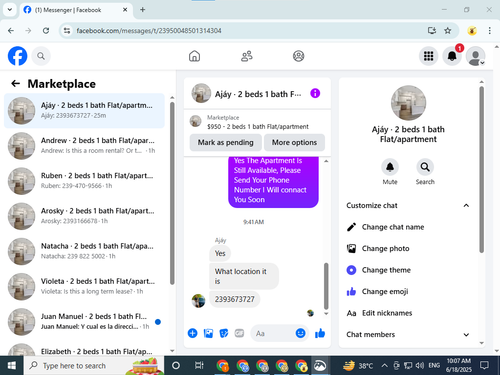Open Andrew conversation in the chat list

(84, 146)
